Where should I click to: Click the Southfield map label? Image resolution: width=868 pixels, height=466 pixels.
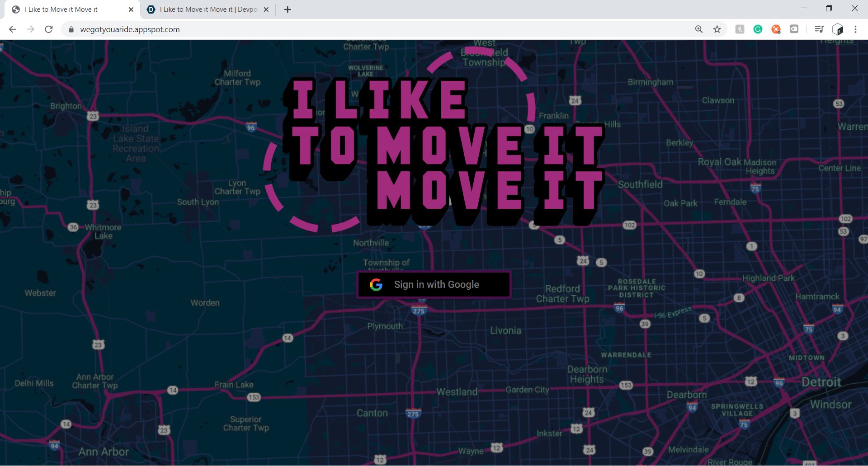point(640,184)
